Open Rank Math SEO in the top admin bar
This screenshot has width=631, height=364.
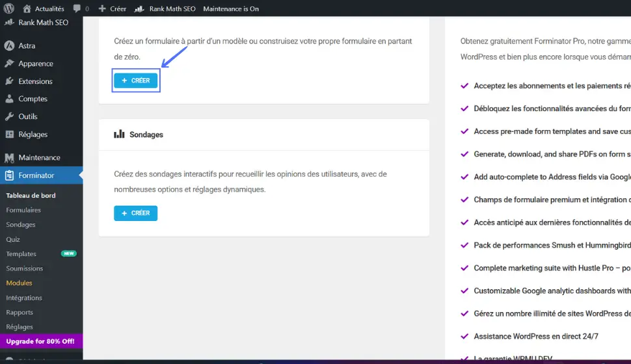tap(165, 8)
